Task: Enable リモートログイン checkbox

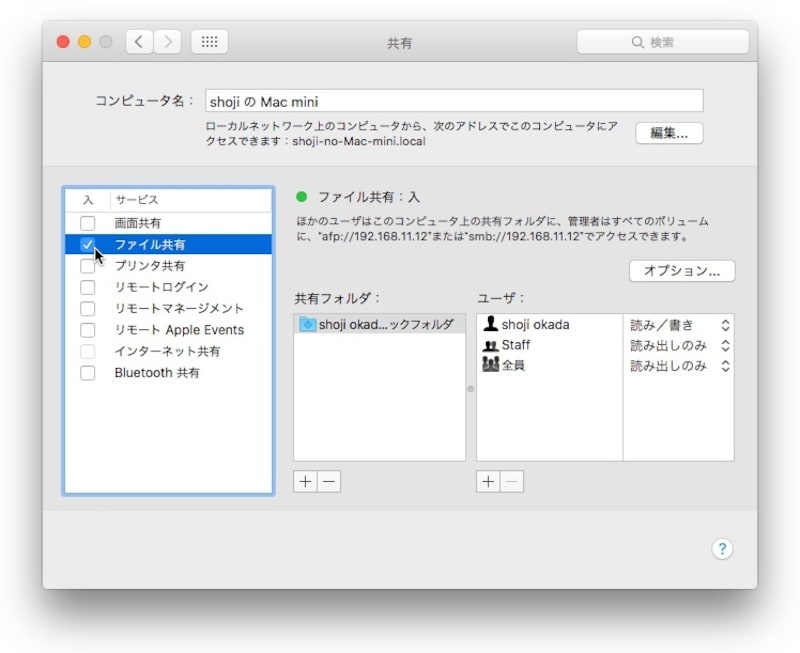Action: click(x=88, y=287)
